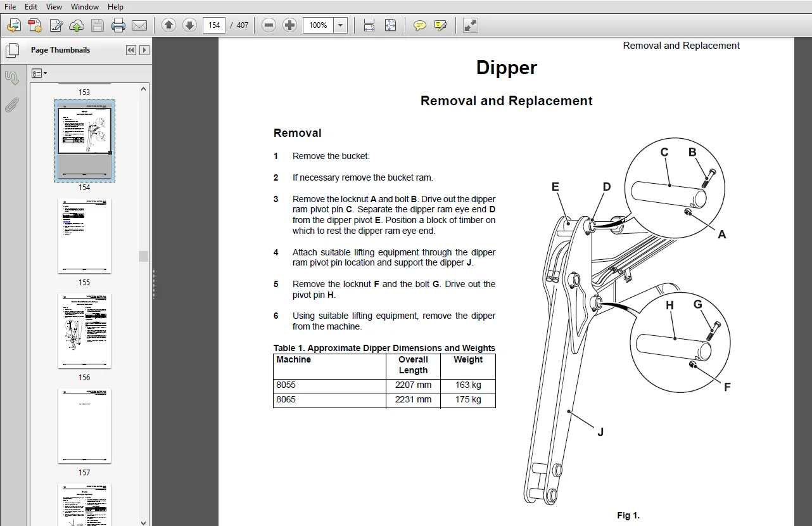
Task: Click the zoom in plus button
Action: tap(290, 25)
